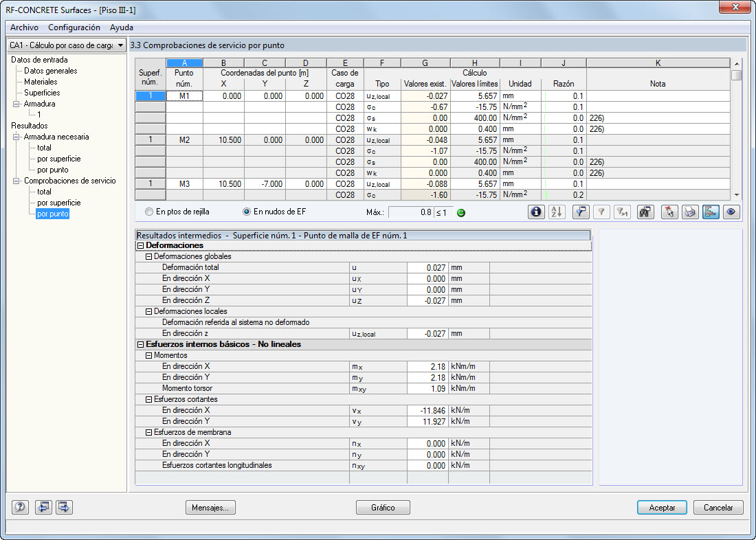Screen dimensions: 756x540
Task: Collapse 'Esfuerzos internos básicos - No lineales' section
Action: (x=140, y=344)
